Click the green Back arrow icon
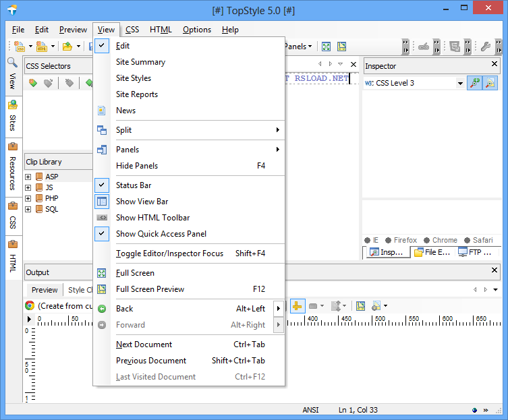The width and height of the screenshot is (508, 420). point(102,309)
